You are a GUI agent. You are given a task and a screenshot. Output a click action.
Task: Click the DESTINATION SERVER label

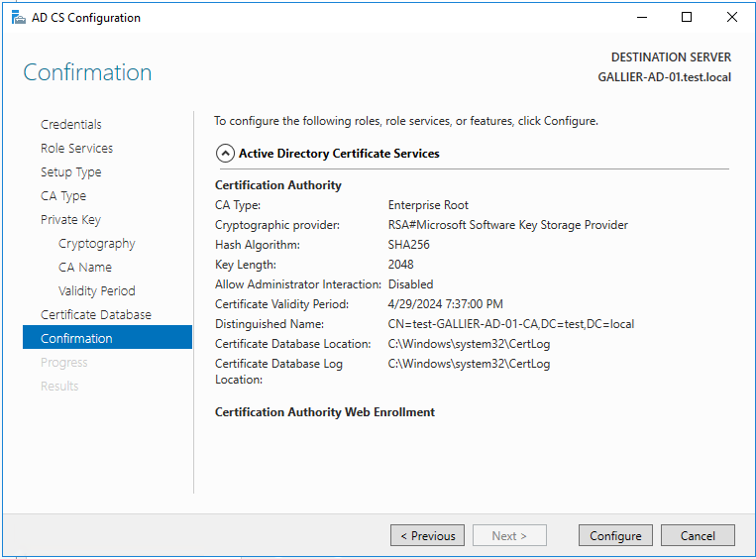coord(671,57)
